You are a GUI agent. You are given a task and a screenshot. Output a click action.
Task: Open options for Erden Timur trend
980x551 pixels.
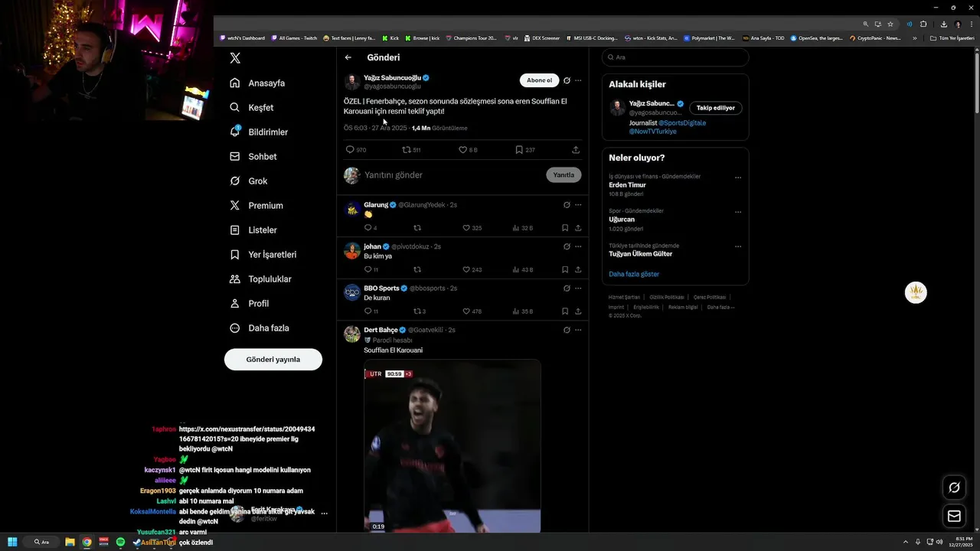click(738, 178)
